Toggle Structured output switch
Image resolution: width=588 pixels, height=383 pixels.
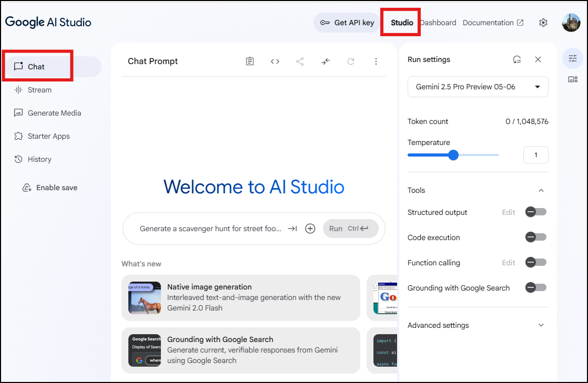coord(535,212)
